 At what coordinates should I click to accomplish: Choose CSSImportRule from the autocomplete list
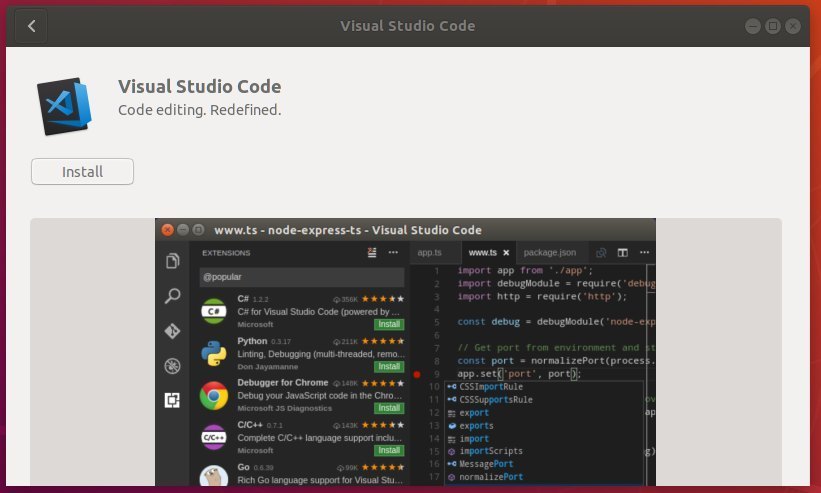click(543, 387)
